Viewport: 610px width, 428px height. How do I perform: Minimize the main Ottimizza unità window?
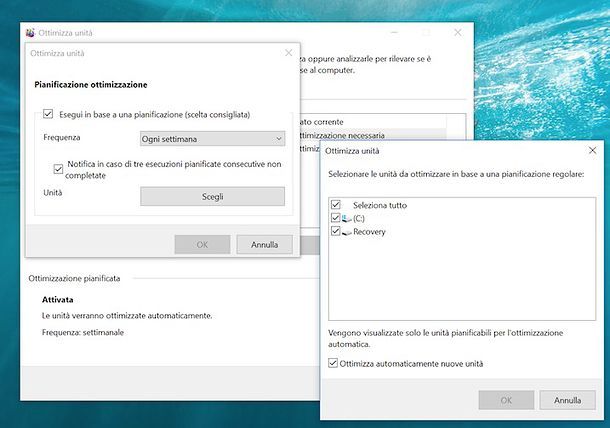tap(394, 33)
